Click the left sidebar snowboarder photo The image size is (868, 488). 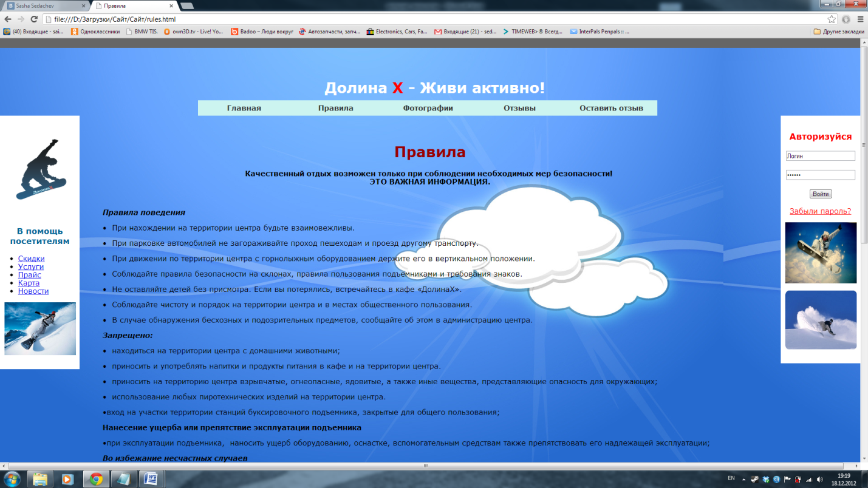[40, 328]
